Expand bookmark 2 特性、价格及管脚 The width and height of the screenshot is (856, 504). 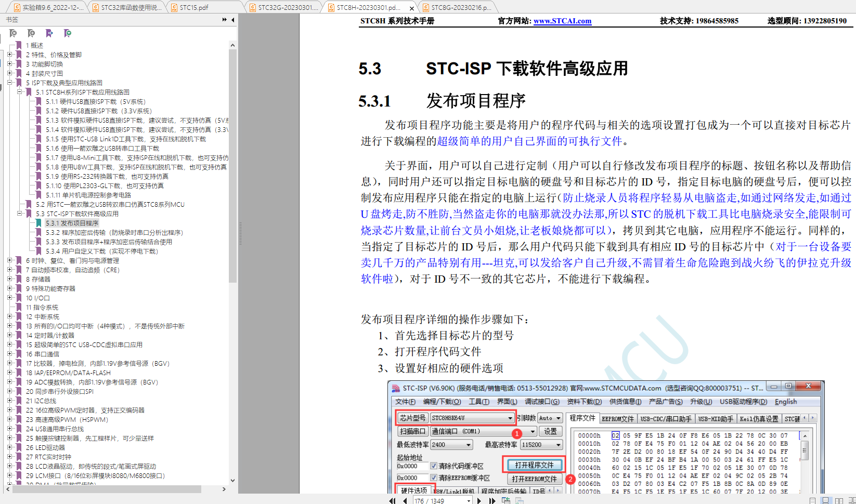click(10, 55)
